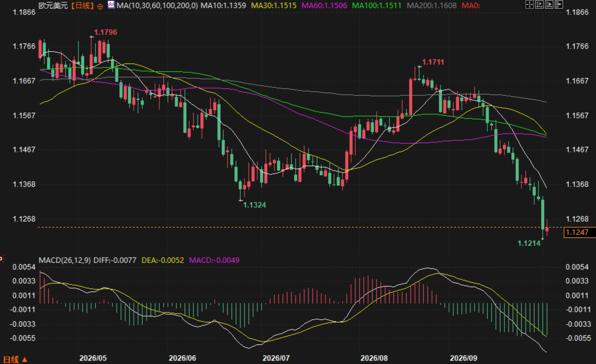Click the 1.1866 label on right price axis
Viewport: 596px width, 364px height.
click(x=577, y=12)
